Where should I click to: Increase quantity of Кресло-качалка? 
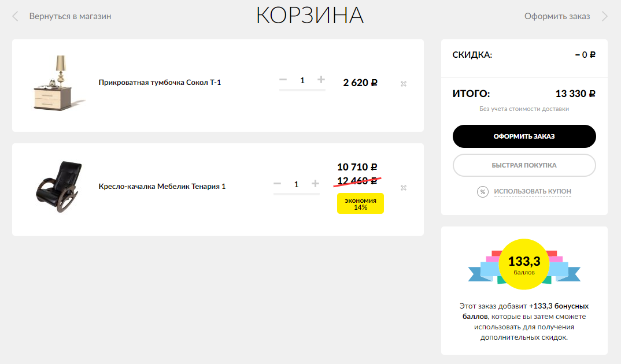(316, 184)
